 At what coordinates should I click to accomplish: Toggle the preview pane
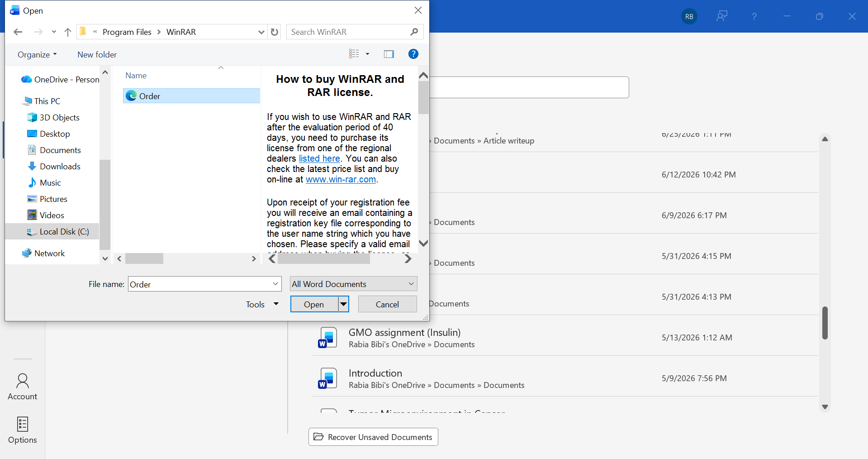click(x=389, y=54)
